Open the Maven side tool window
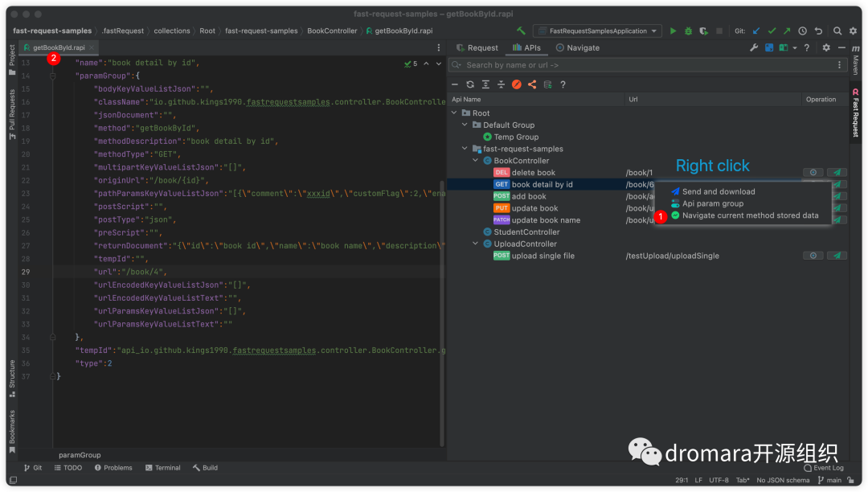 coord(855,61)
